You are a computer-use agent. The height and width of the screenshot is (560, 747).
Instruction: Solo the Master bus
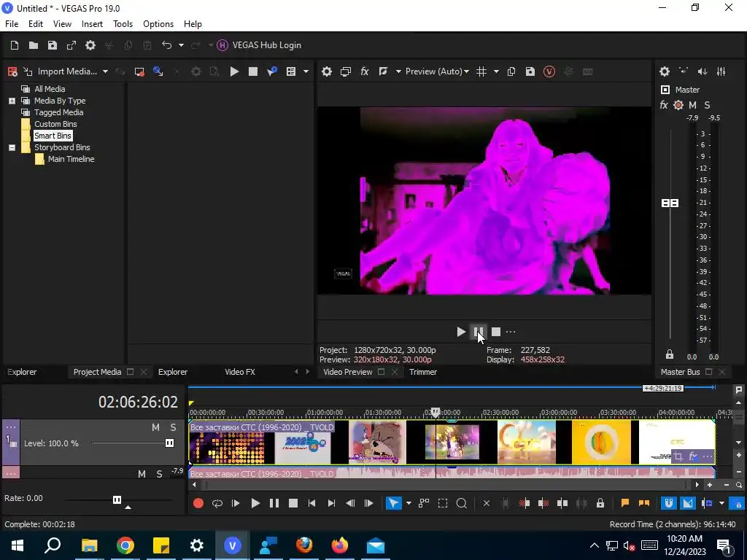[707, 105]
